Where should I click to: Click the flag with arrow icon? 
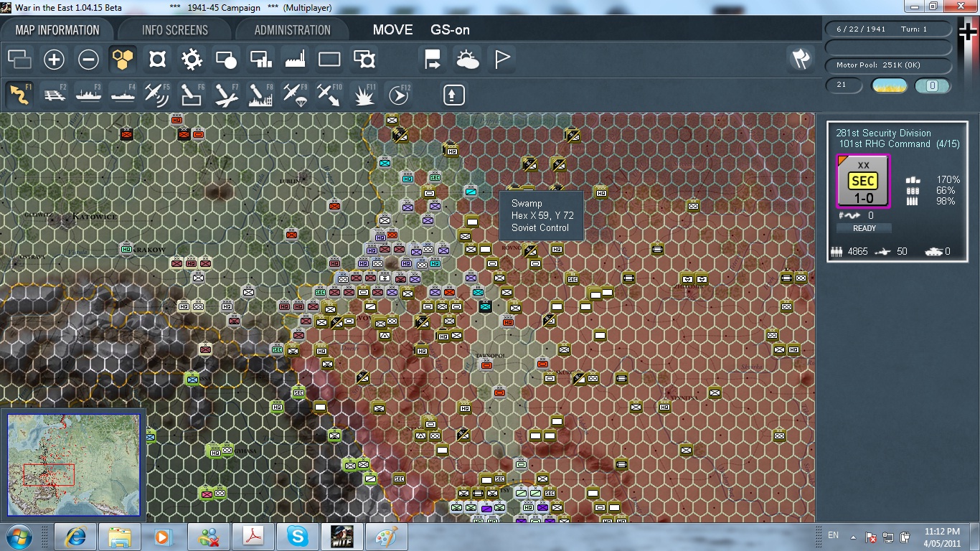pos(433,60)
